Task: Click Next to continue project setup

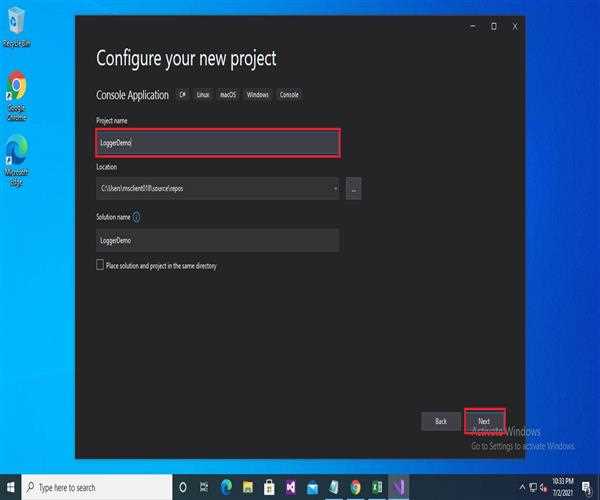Action: 484,421
